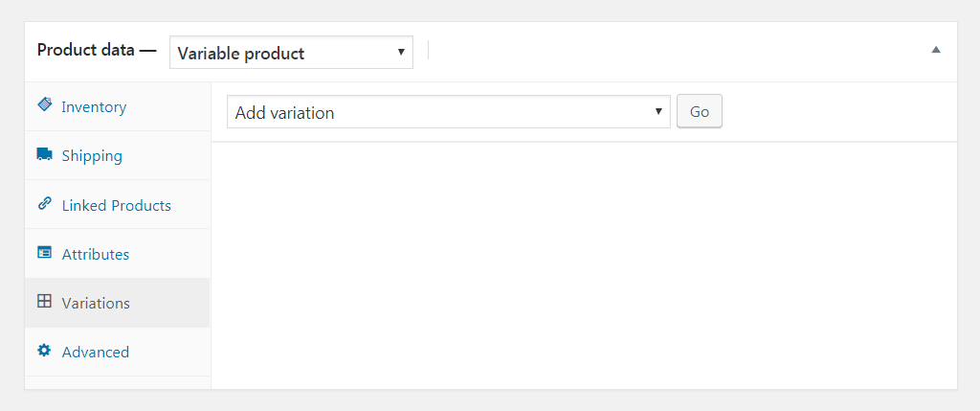980x411 pixels.
Task: Click the Inventory tag icon
Action: [x=44, y=105]
